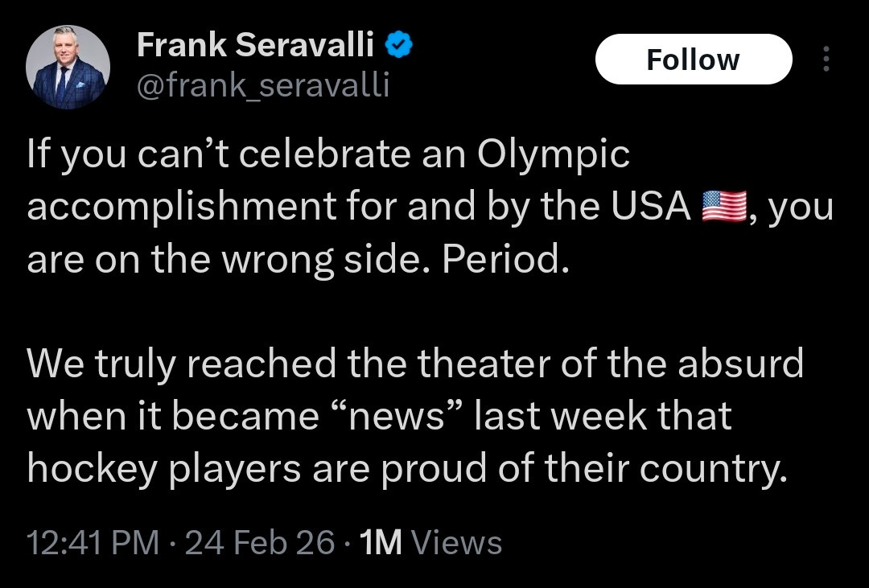869x588 pixels.
Task: Open the three-dot more options menu
Action: (826, 60)
